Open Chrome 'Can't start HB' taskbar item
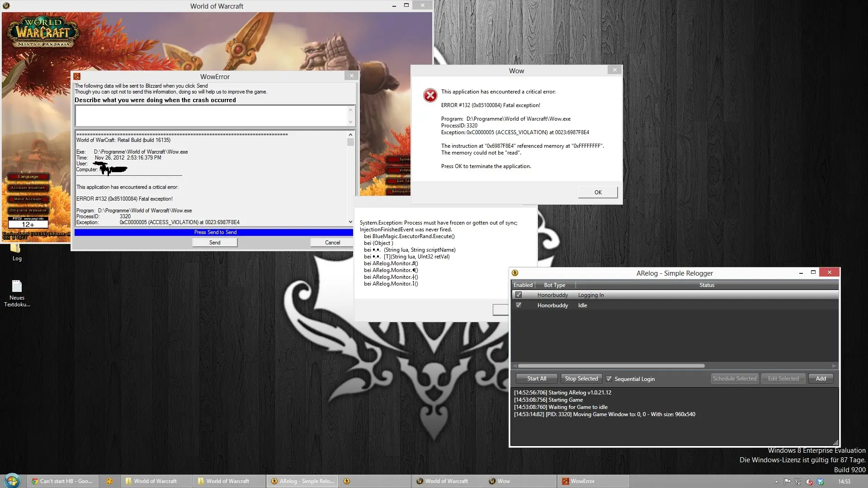This screenshot has width=868, height=488. 62,481
